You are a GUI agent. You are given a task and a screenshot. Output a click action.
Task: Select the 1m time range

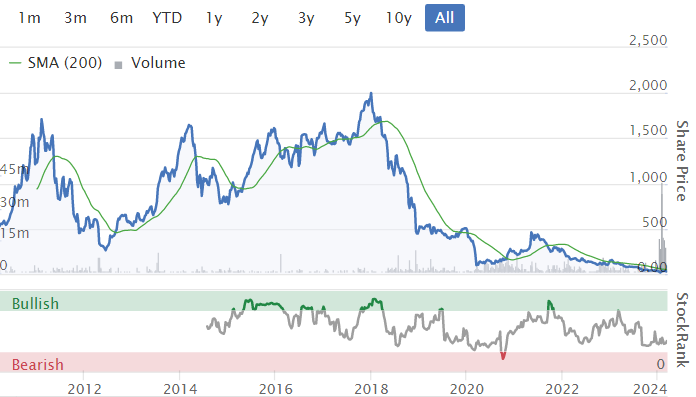(29, 18)
